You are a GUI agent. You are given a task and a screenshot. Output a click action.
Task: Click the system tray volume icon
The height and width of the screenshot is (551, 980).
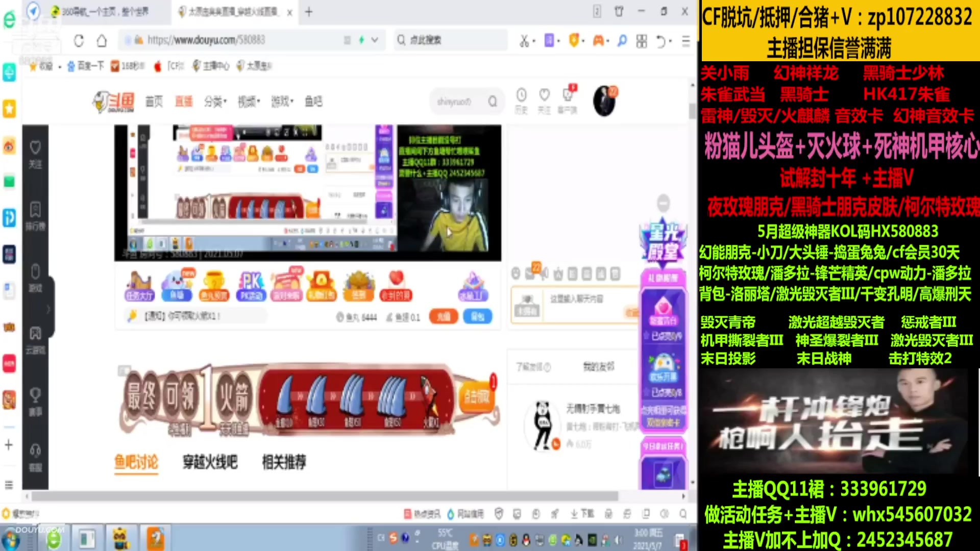click(x=618, y=539)
